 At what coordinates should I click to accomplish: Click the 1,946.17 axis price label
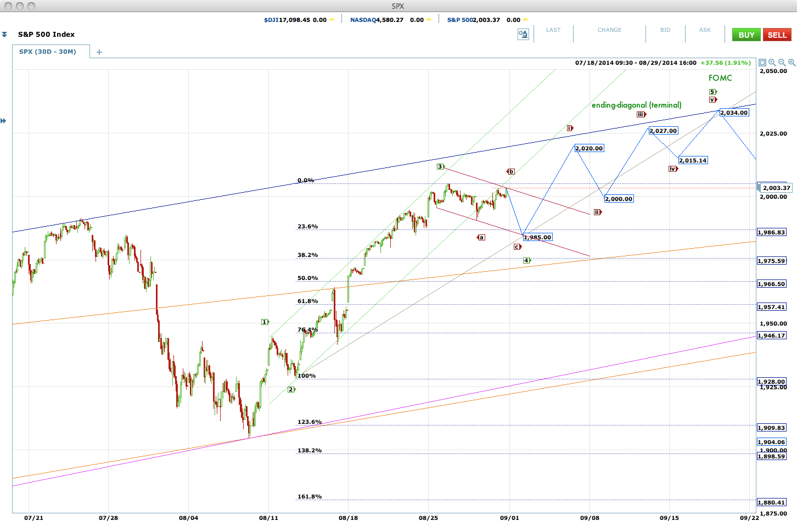click(x=772, y=335)
